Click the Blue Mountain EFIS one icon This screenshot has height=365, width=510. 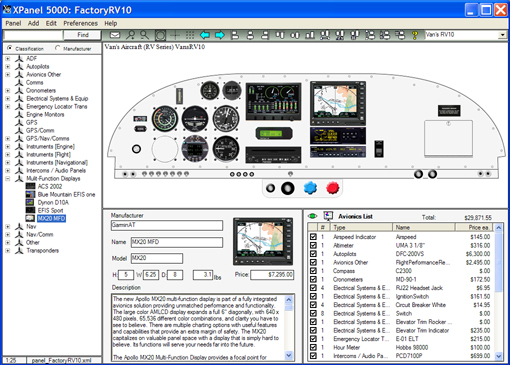tap(30, 194)
